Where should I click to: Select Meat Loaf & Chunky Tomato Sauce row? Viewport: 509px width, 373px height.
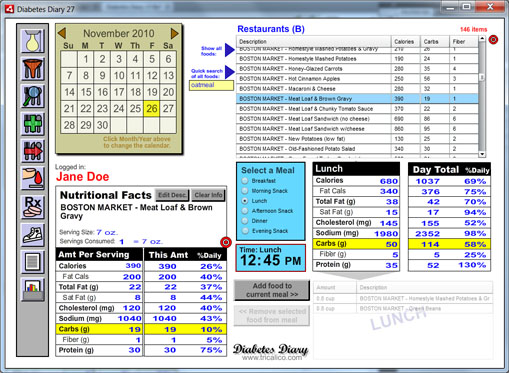(x=357, y=109)
